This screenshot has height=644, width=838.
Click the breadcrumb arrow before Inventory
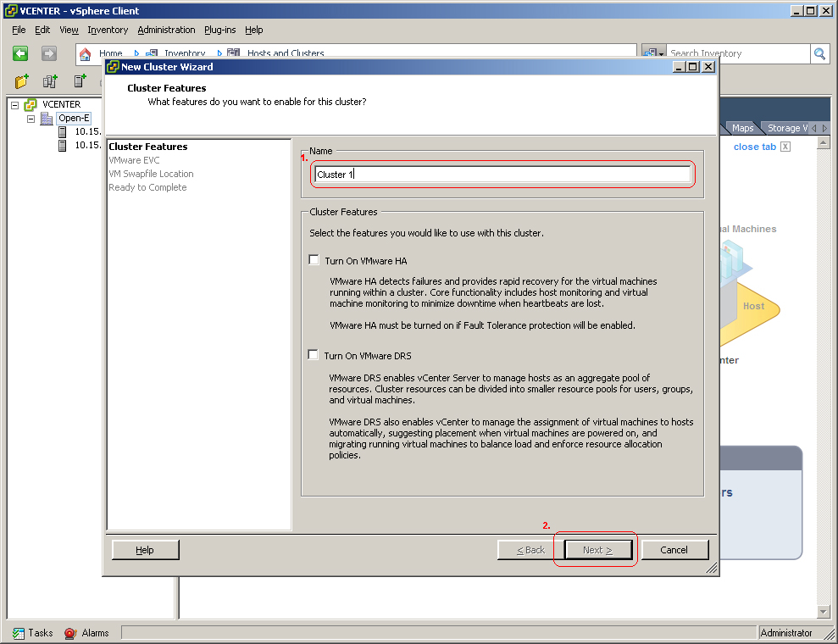[136, 53]
